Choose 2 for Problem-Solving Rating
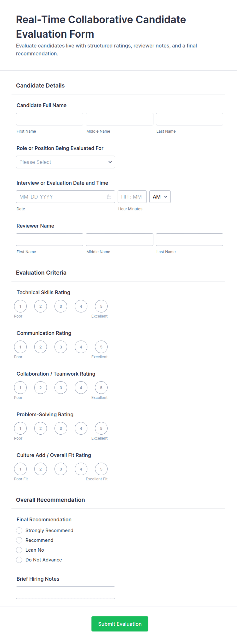 (x=41, y=428)
